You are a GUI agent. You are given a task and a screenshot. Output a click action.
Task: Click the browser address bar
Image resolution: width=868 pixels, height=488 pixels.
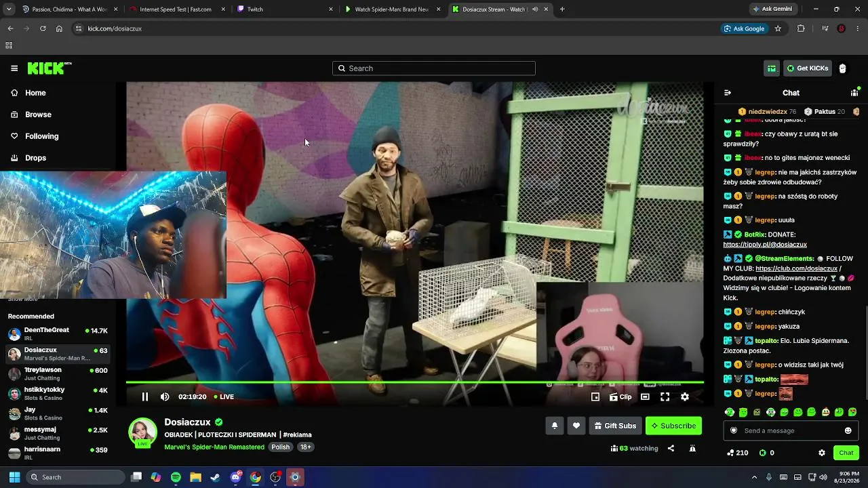point(393,28)
